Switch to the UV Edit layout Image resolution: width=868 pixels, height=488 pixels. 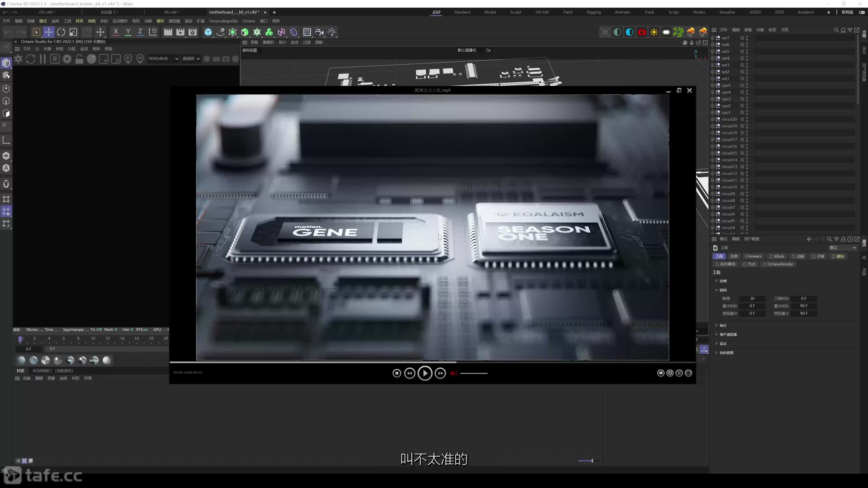542,12
